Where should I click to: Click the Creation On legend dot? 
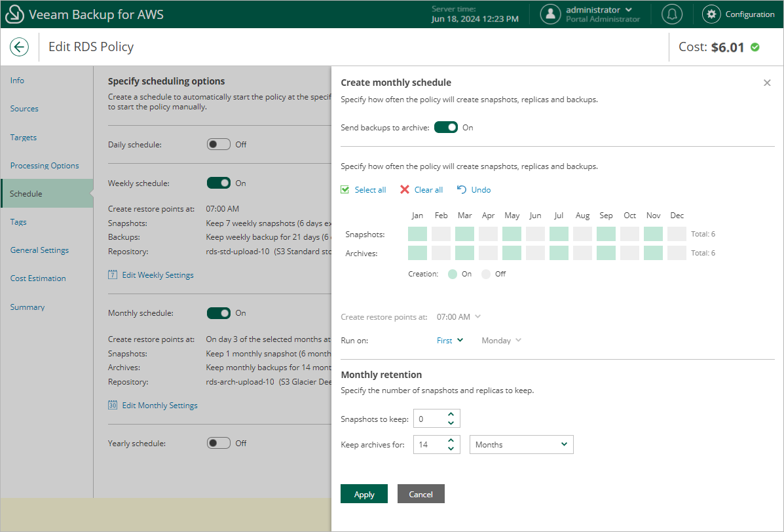tap(453, 274)
